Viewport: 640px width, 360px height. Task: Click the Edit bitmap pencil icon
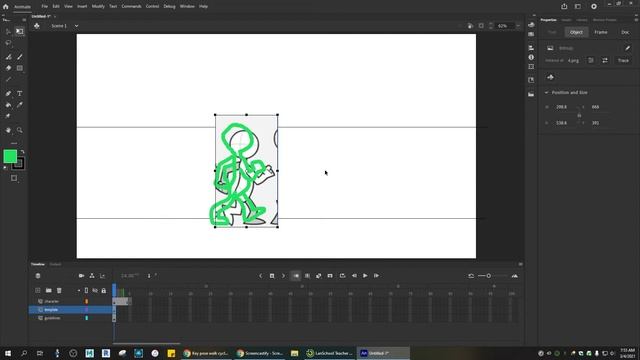[627, 48]
